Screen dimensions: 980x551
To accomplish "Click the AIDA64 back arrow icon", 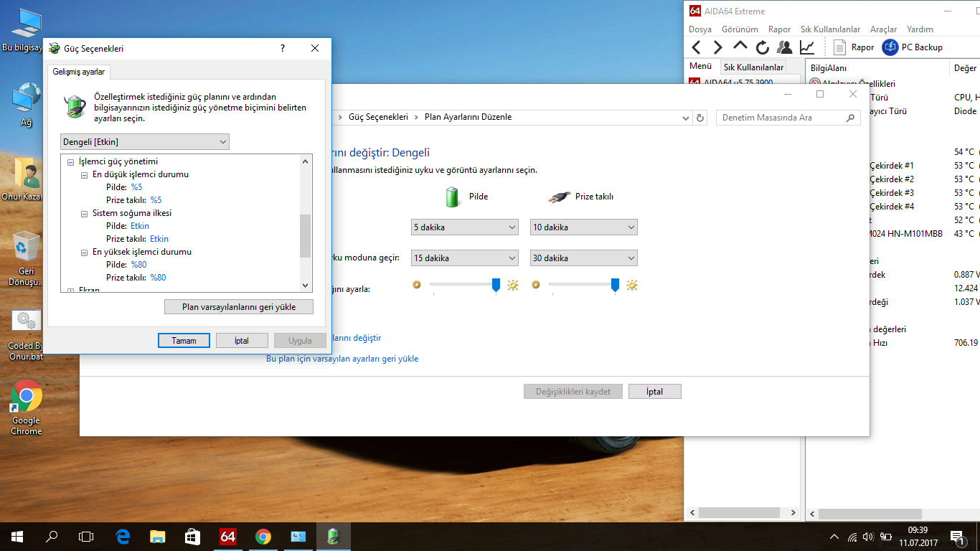I will coord(696,47).
